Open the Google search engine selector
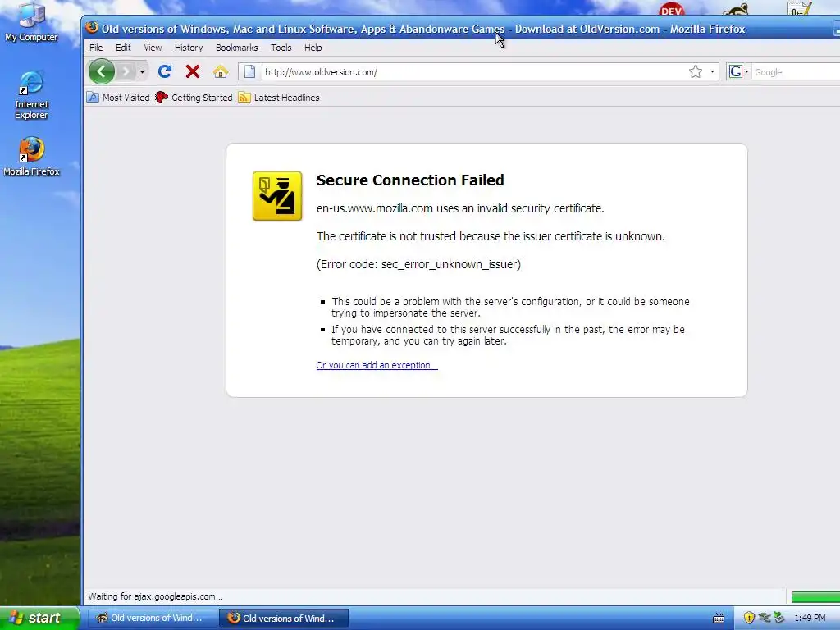840x630 pixels. coord(739,72)
